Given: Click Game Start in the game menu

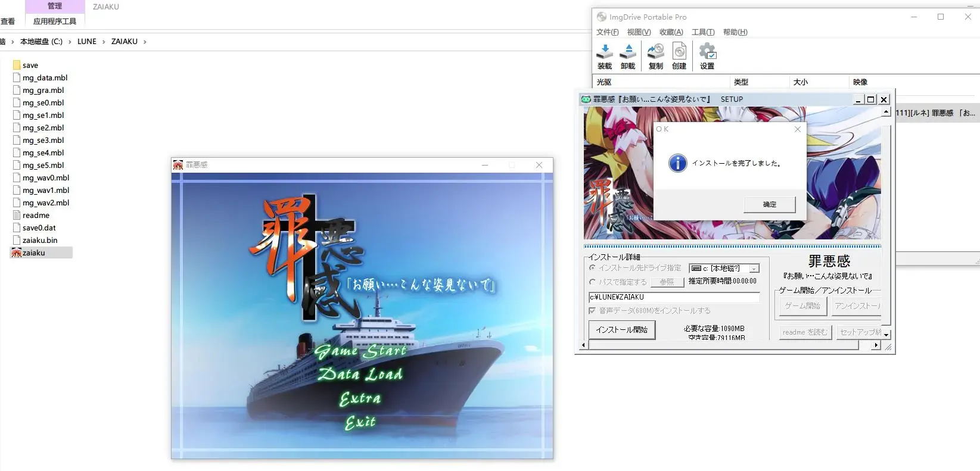Looking at the screenshot, I should pos(360,351).
